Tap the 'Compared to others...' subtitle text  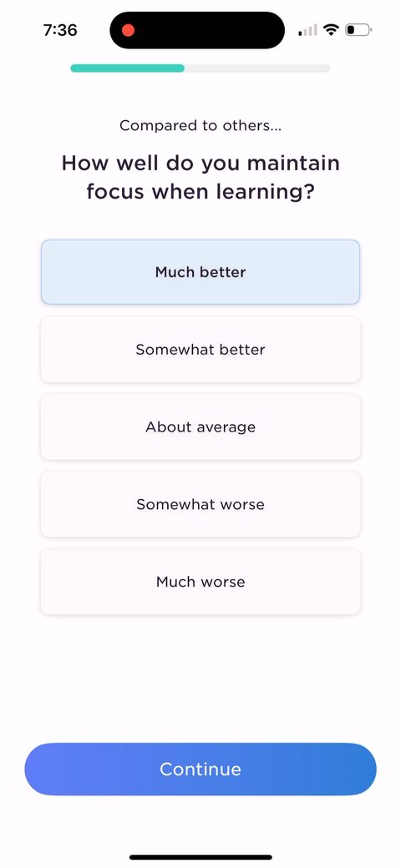tap(200, 126)
